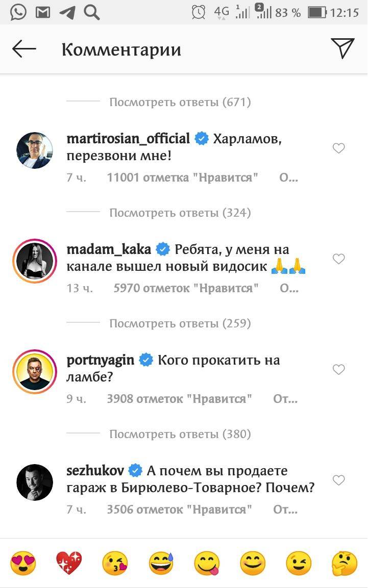Open martirosian_official profile picture
The image size is (368, 588).
click(35, 150)
